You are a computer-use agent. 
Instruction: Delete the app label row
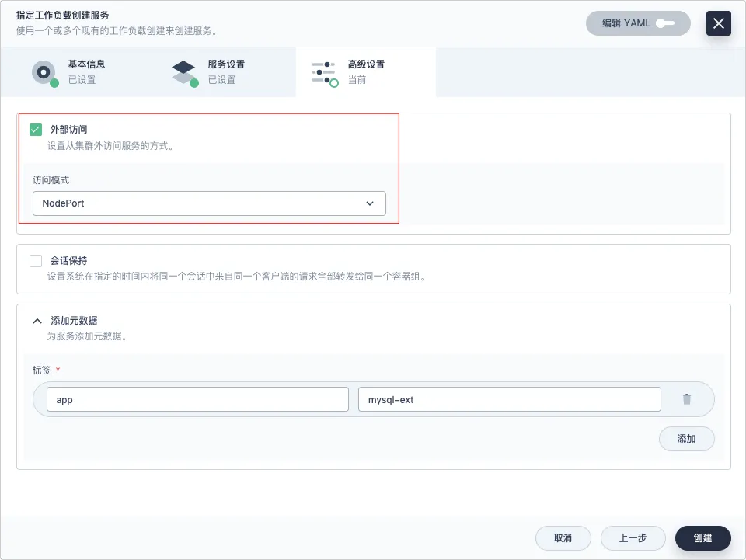[x=686, y=399]
